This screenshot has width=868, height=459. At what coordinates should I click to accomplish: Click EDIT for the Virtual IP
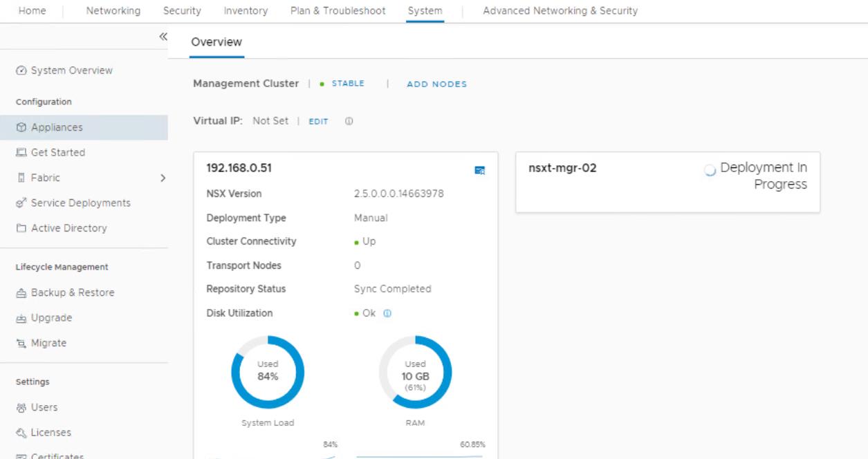(318, 121)
